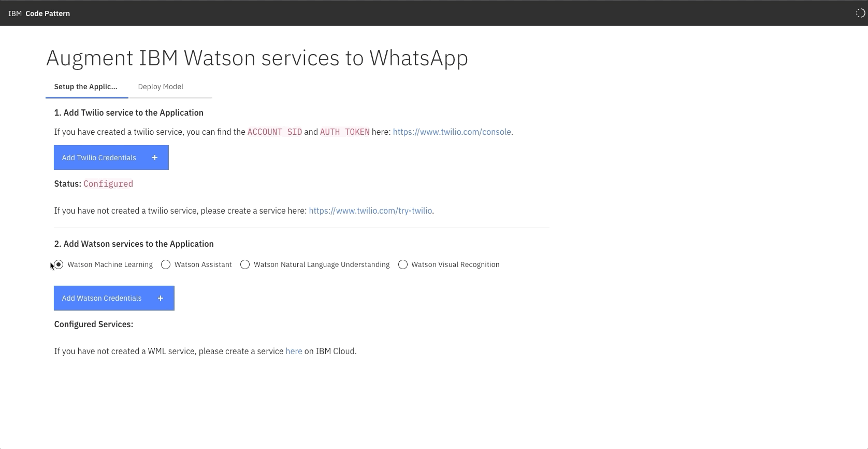This screenshot has width=868, height=449.
Task: Click the page title 'Augment IBM Watson services to WhatsApp'
Action: (x=257, y=58)
